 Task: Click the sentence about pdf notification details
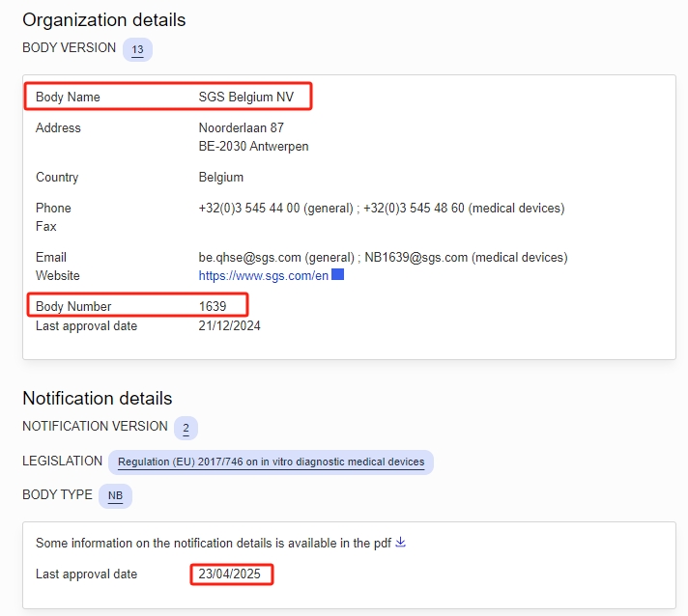(x=214, y=543)
